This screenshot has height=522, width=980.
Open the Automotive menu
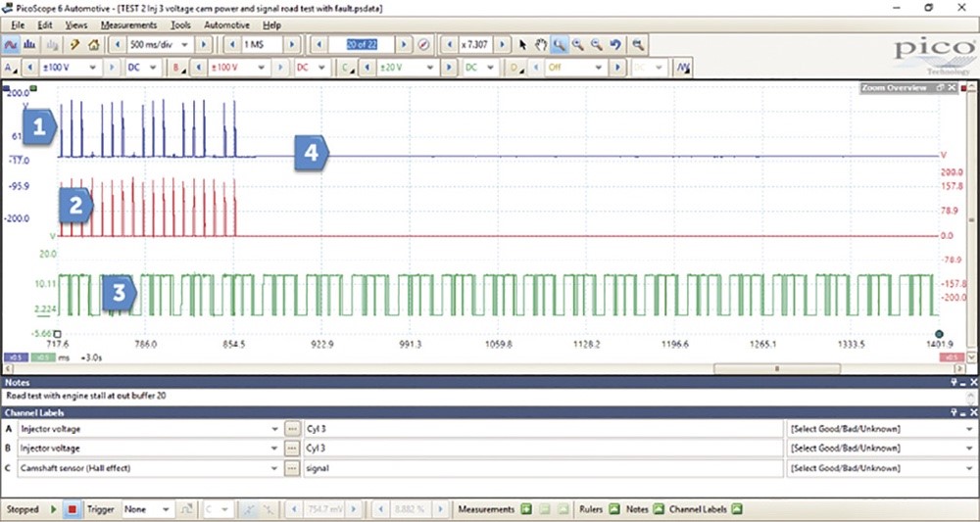click(x=226, y=25)
